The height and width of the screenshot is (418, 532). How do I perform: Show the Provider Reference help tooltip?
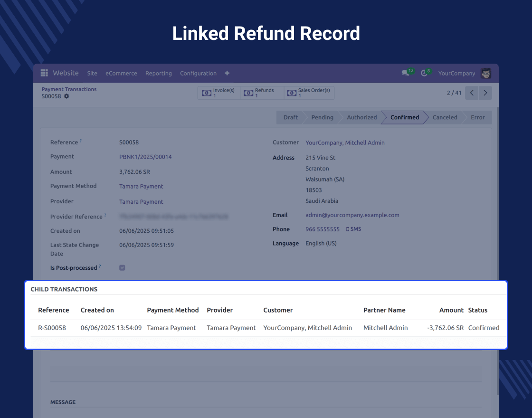click(105, 215)
